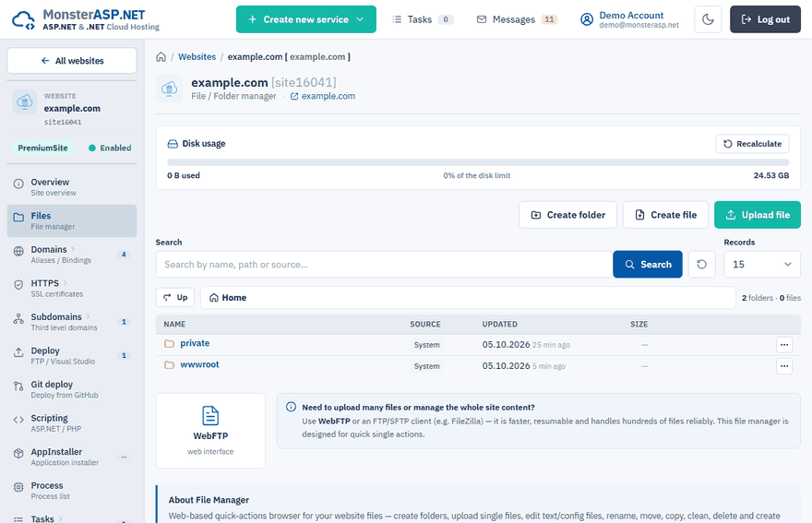
Task: Open Domains in the sidebar
Action: click(72, 255)
